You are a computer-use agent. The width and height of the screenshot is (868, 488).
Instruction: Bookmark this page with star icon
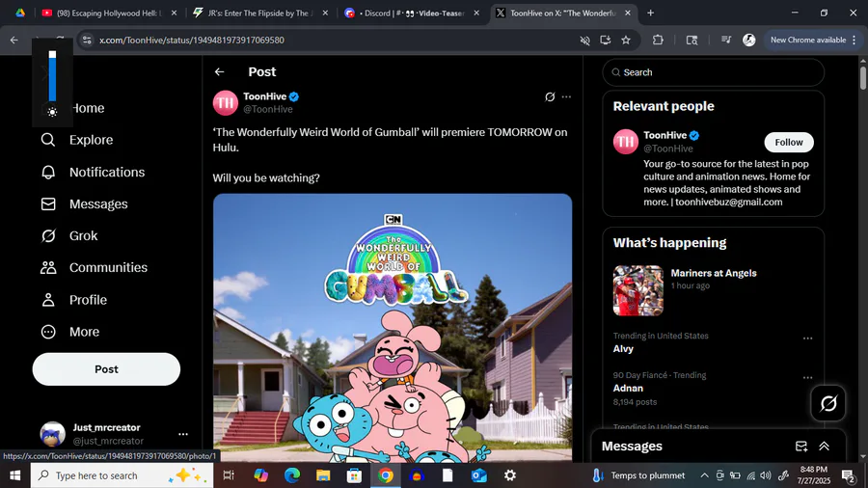coord(626,40)
